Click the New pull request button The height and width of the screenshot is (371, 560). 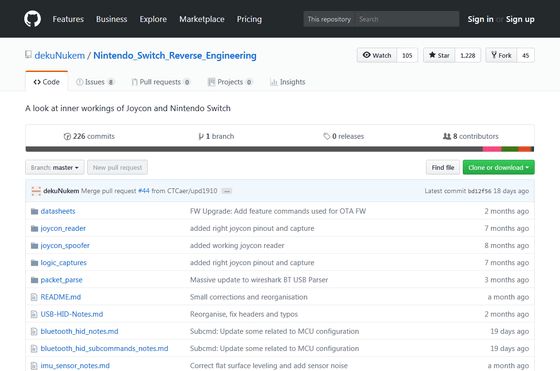(118, 167)
